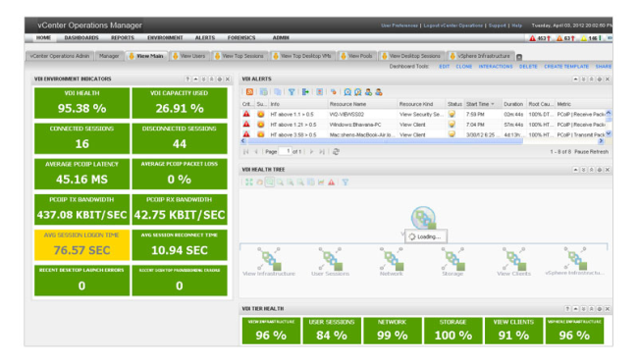Click the fit-to-view green arrows icon in Health Tree

249,182
